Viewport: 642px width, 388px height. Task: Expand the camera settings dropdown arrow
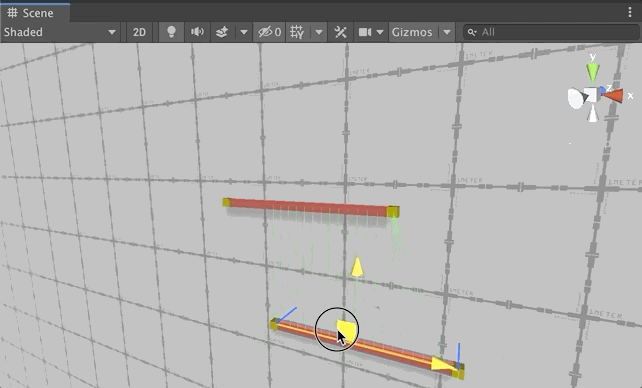(x=380, y=32)
